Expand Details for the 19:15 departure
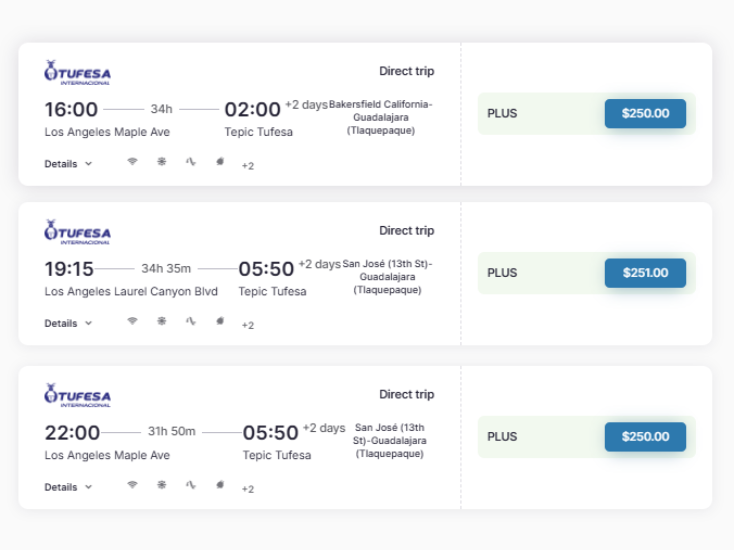This screenshot has height=550, width=734. click(68, 323)
